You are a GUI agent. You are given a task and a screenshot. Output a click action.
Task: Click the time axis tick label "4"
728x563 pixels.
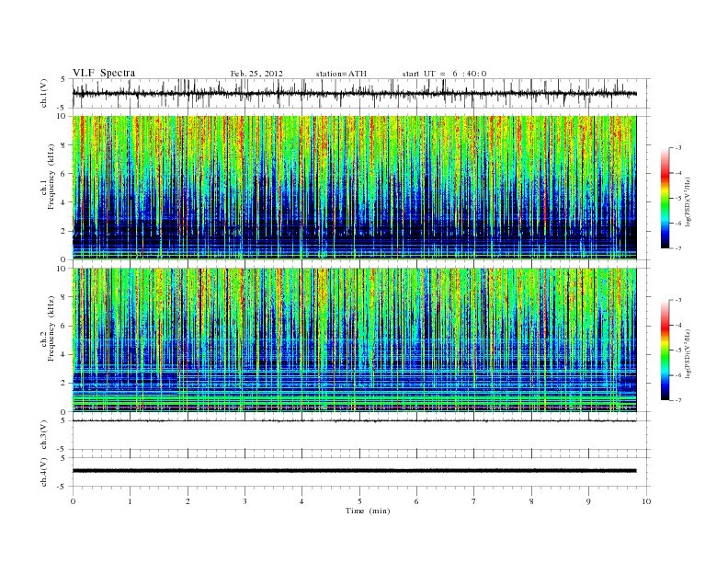click(x=301, y=501)
